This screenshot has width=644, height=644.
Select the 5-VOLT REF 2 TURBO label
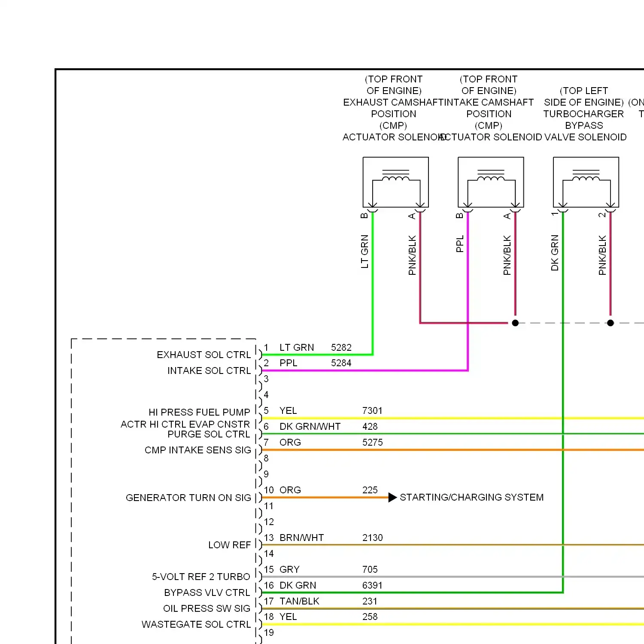pyautogui.click(x=201, y=577)
